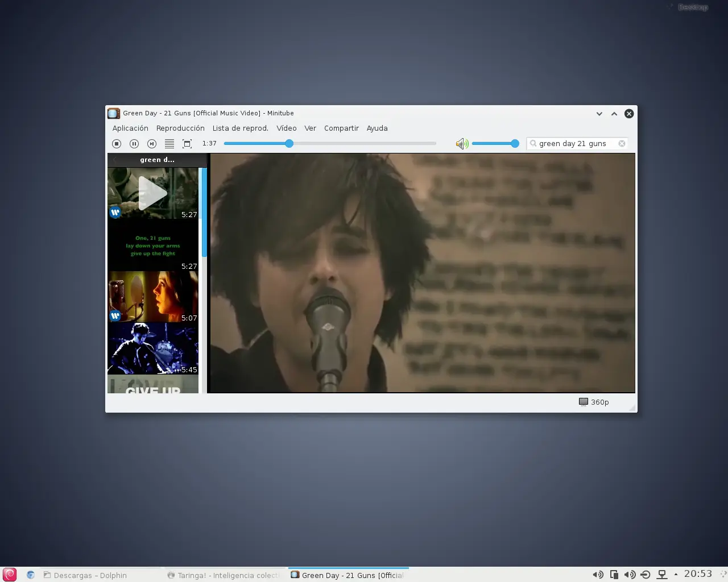728x582 pixels.
Task: Play the lyrics video 'One, 21 guns'
Action: tap(153, 245)
